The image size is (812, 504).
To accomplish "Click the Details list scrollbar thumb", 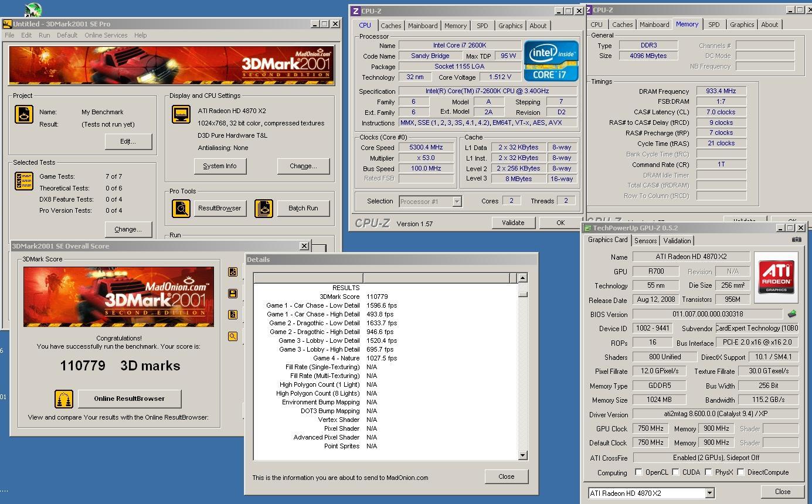I will coord(522,294).
